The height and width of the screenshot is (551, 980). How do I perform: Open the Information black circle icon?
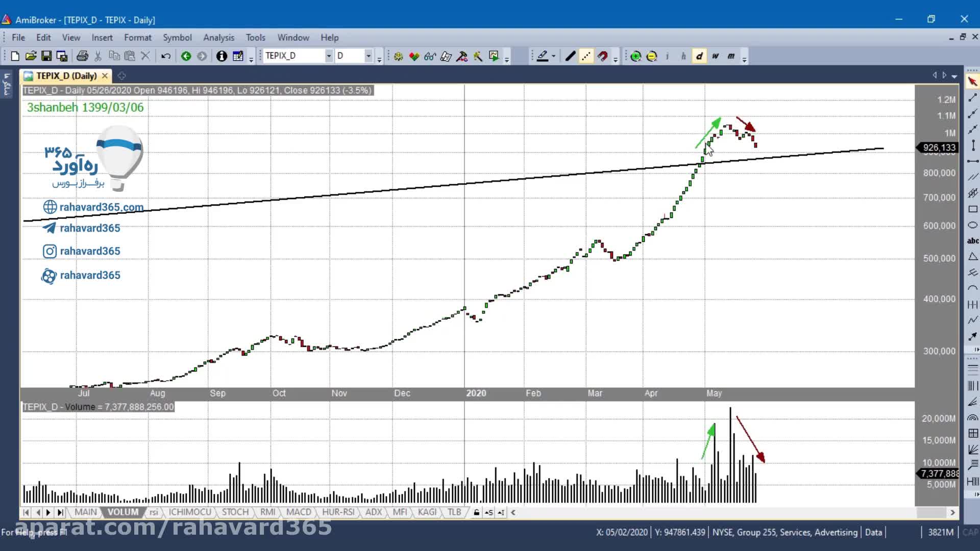(x=222, y=56)
